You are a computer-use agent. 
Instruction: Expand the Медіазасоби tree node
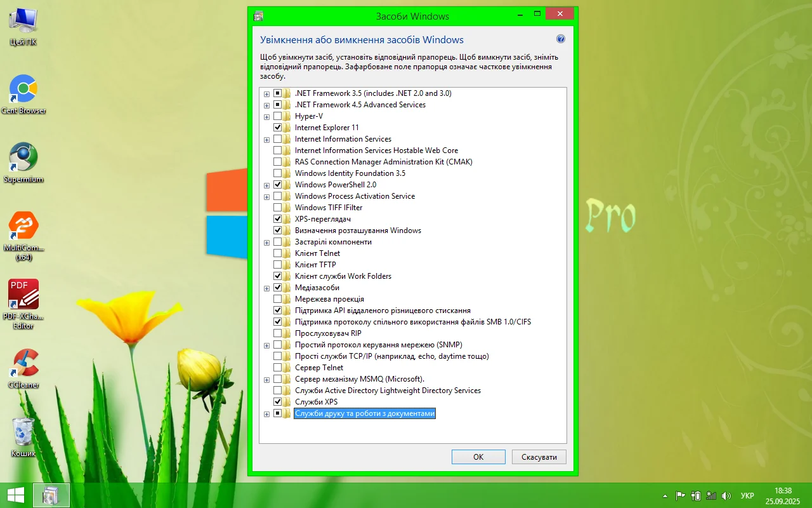click(266, 288)
